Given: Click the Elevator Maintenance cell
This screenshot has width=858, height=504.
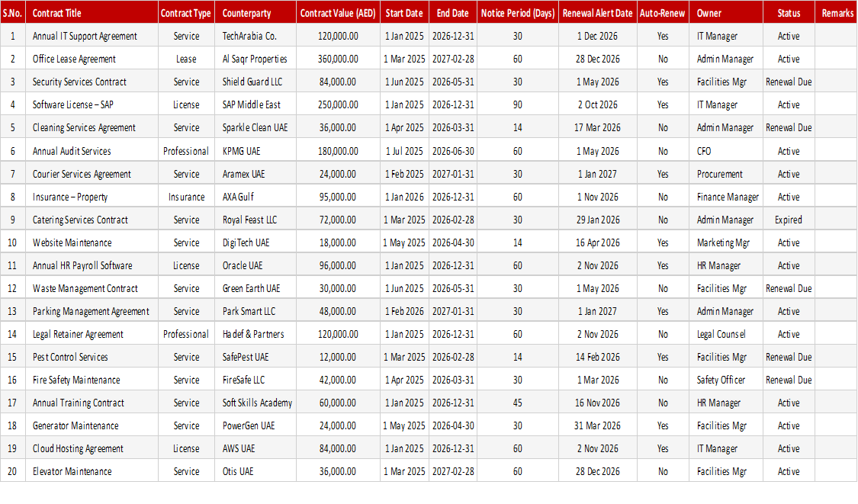Looking at the screenshot, I should (92, 471).
